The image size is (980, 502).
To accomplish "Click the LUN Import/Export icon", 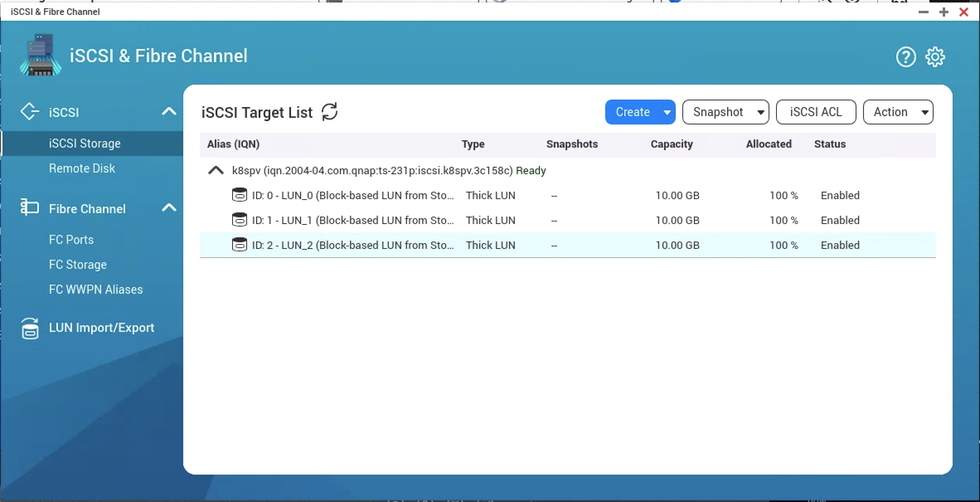I will [x=30, y=328].
